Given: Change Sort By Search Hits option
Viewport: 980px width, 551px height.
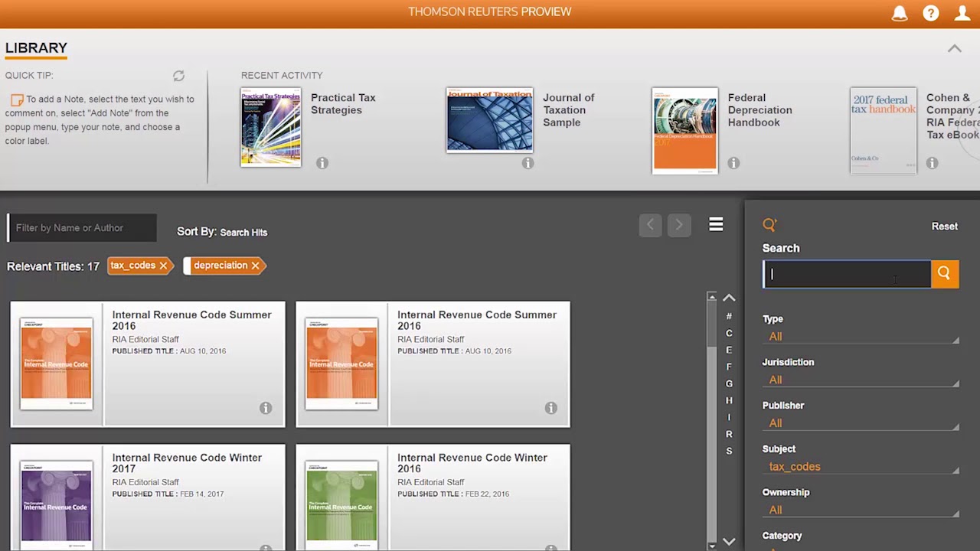Looking at the screenshot, I should click(x=243, y=232).
